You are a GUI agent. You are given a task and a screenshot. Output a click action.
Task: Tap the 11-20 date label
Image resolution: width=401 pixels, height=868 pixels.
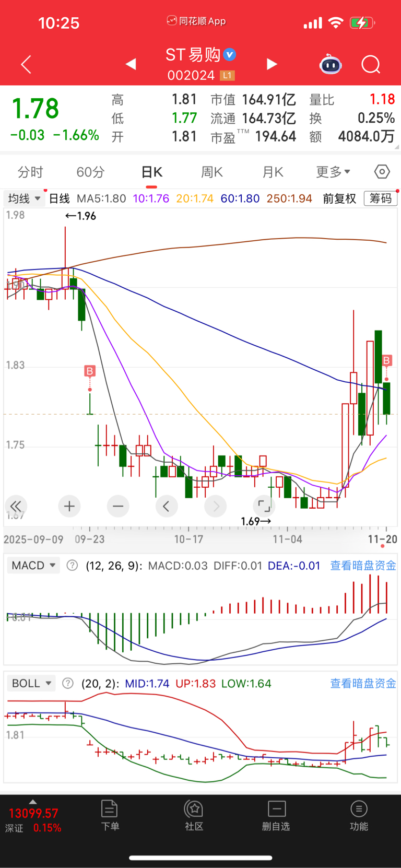(x=383, y=539)
